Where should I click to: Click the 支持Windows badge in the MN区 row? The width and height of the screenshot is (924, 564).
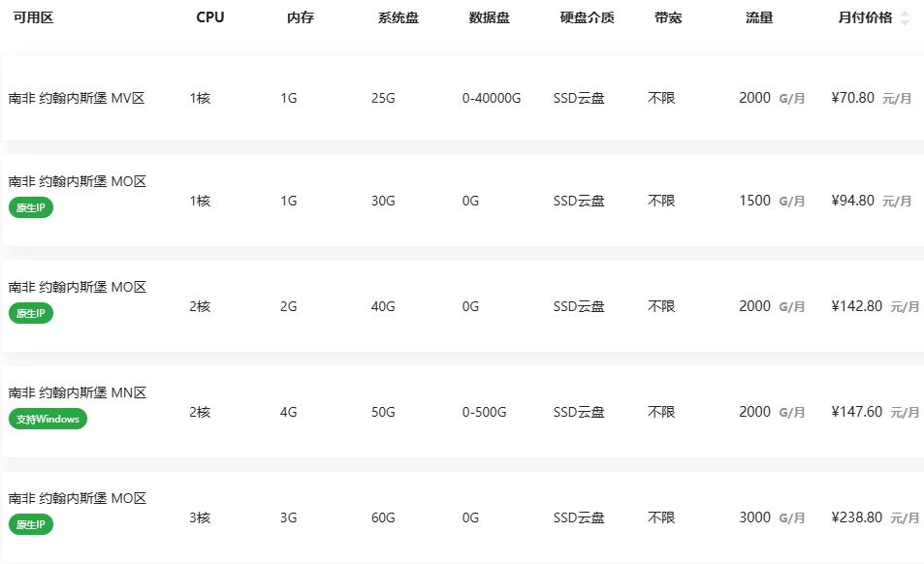[x=48, y=419]
